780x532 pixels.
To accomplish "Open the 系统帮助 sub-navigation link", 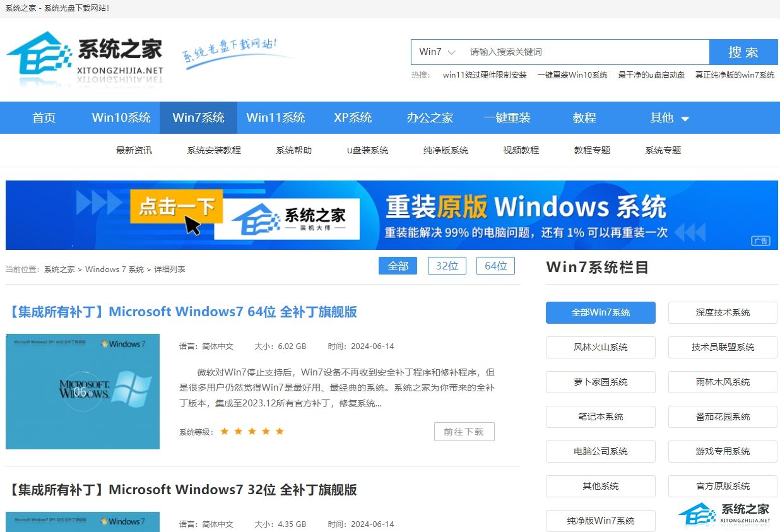I will pyautogui.click(x=293, y=150).
